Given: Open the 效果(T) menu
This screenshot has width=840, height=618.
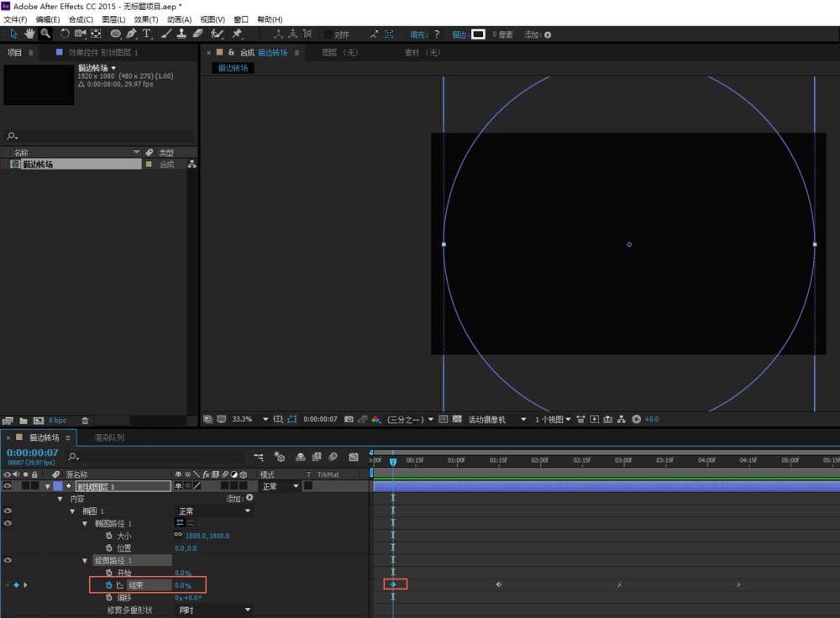Looking at the screenshot, I should click(x=146, y=19).
